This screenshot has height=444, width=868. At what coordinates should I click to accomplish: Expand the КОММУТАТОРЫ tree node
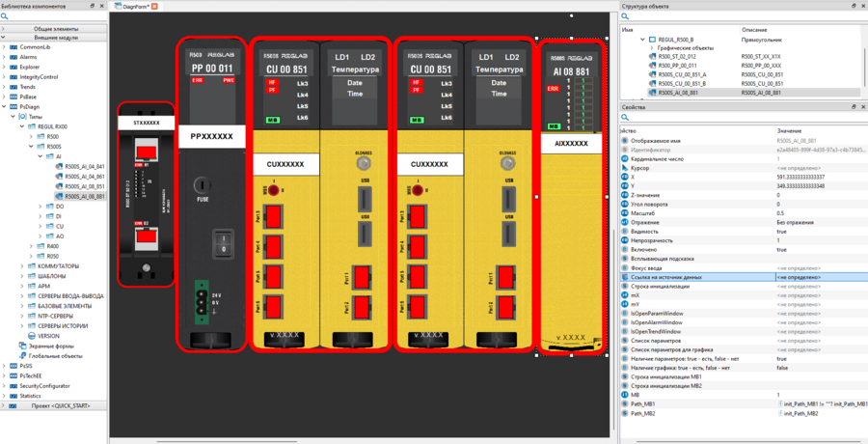[x=17, y=264]
